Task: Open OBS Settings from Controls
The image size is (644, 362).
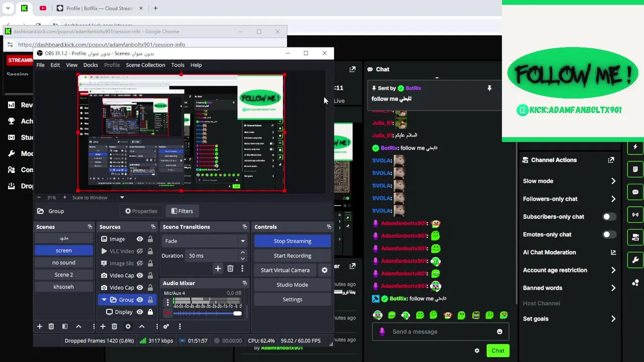Action: pyautogui.click(x=292, y=299)
